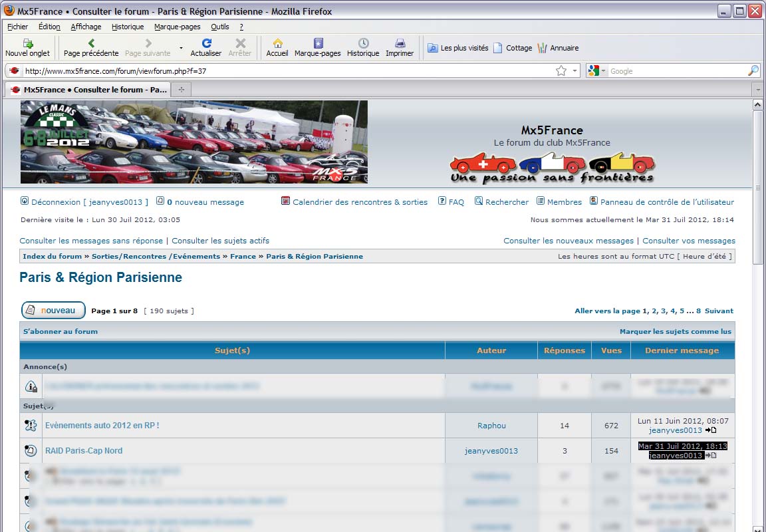The image size is (766, 532).
Task: Click S'abonner au forum link
Action: click(x=61, y=331)
